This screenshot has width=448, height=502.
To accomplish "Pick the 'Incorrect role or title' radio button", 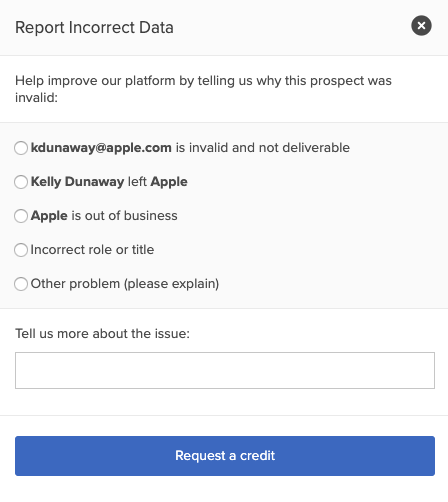I will point(21,250).
